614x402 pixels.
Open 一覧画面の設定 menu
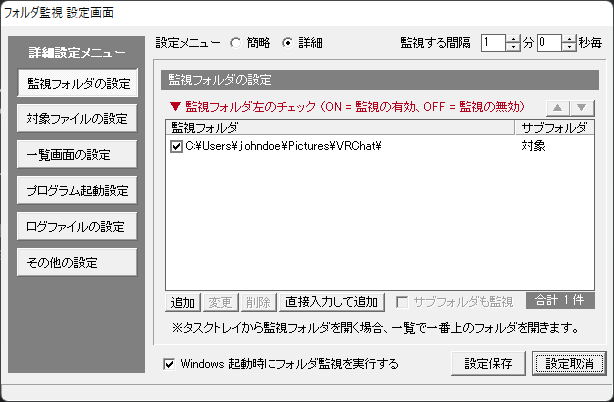[x=77, y=154]
